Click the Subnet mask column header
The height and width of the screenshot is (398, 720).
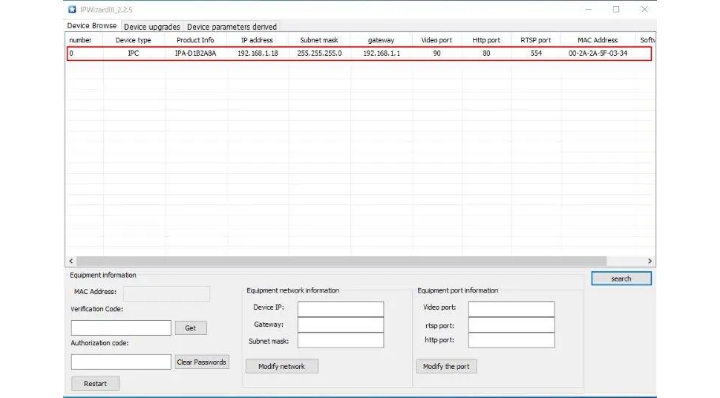pyautogui.click(x=319, y=40)
